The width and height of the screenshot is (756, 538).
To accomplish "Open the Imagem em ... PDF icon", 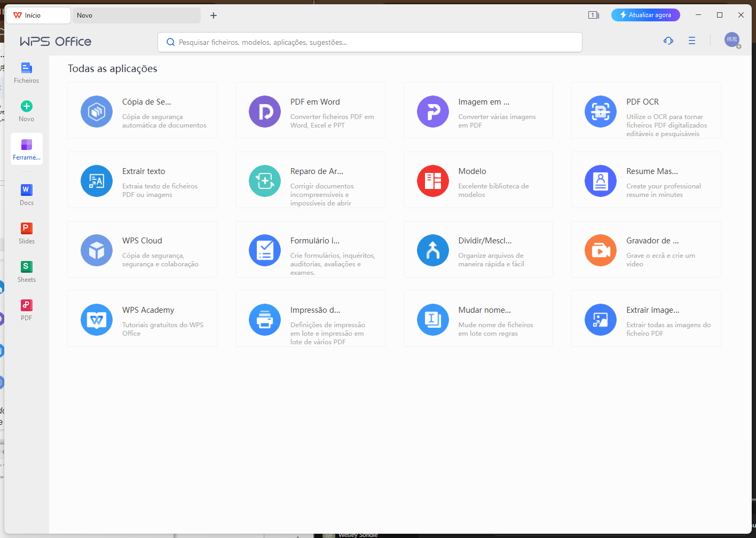I will pyautogui.click(x=433, y=112).
